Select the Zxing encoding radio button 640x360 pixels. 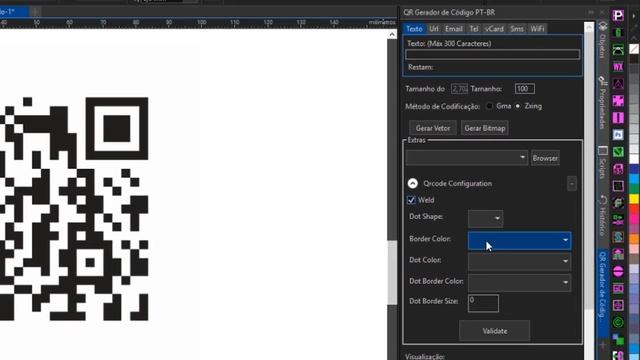(518, 106)
